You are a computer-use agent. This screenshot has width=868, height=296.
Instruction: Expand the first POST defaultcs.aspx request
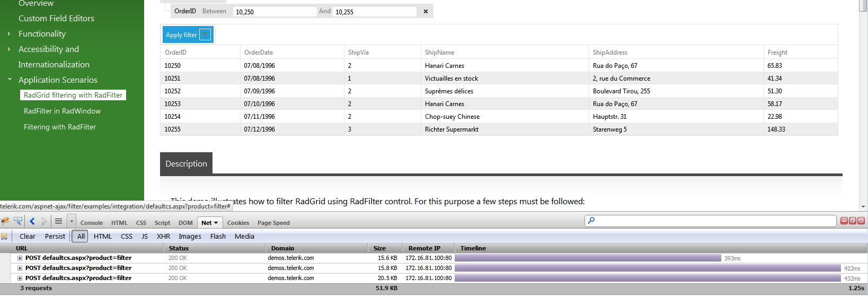click(20, 258)
